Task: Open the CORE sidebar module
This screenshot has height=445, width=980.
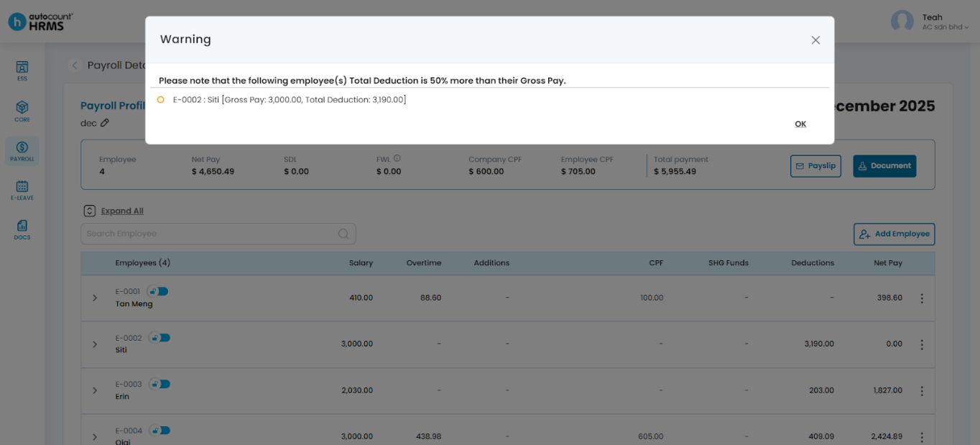Action: pos(22,111)
